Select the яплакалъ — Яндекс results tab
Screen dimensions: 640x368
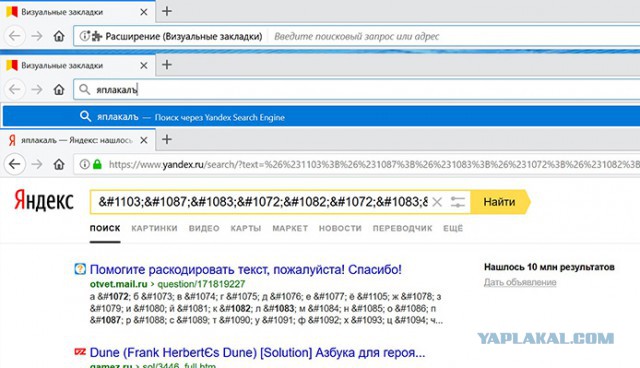[x=78, y=140]
